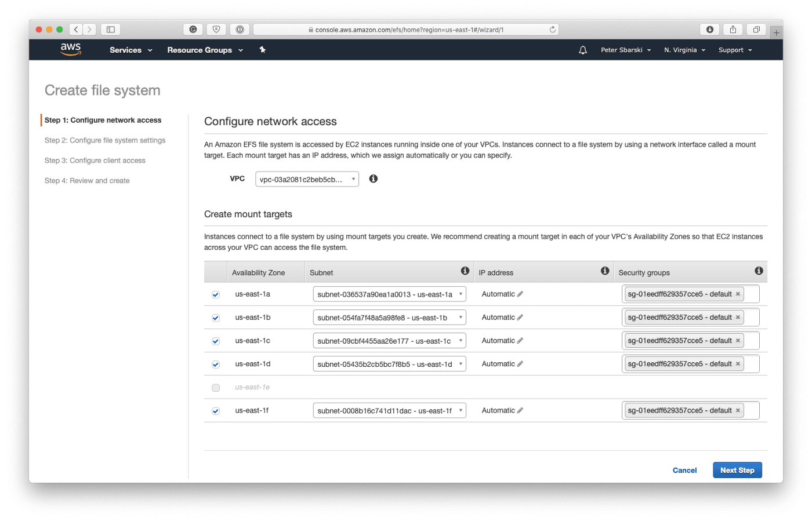
Task: Edit IP address for us-east-1a row
Action: (520, 294)
